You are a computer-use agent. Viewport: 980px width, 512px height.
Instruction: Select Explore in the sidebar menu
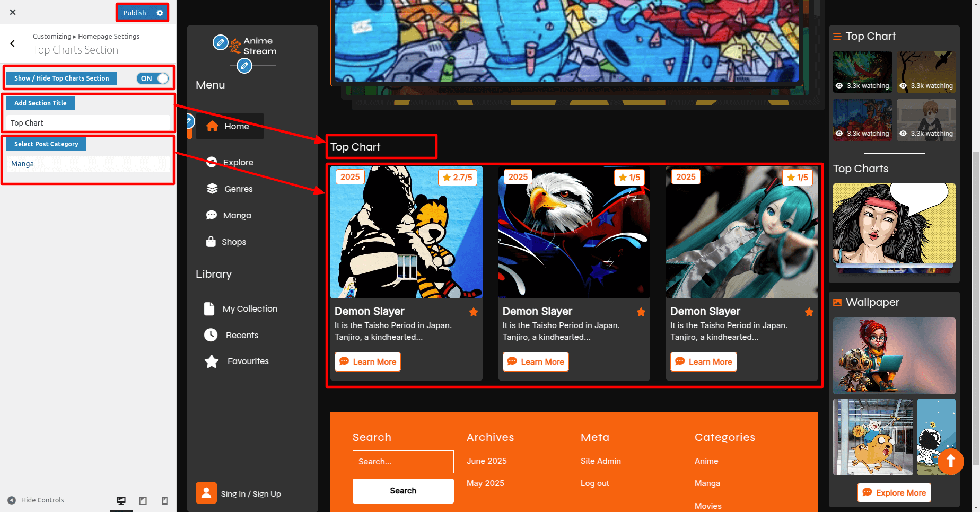(x=238, y=162)
